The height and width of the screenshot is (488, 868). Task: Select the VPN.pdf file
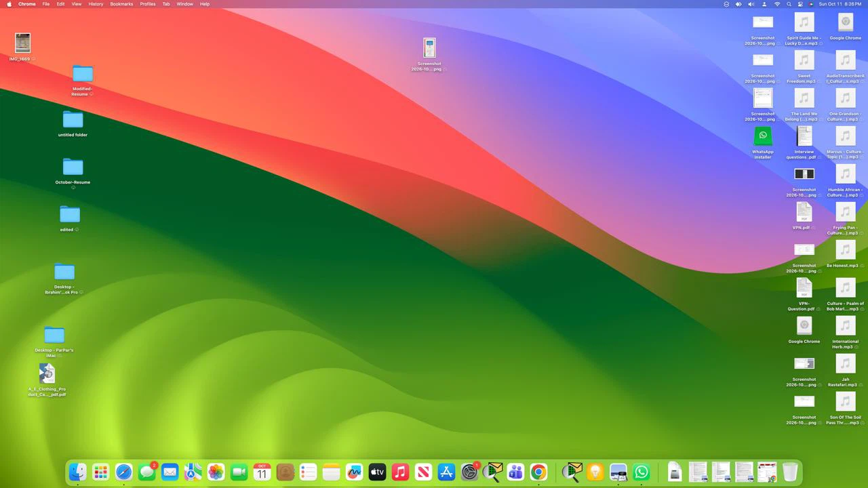click(804, 211)
